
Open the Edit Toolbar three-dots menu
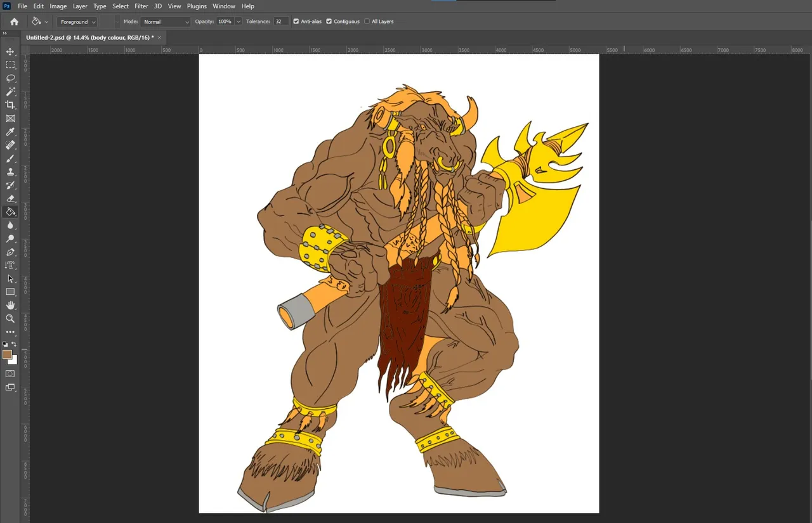pyautogui.click(x=10, y=332)
